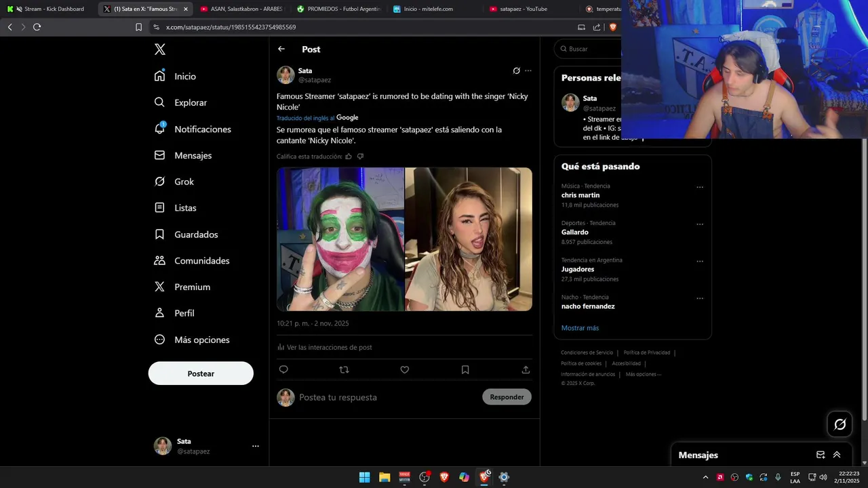Switch to satapaez - YouTube tab
The height and width of the screenshot is (488, 868).
[532, 9]
